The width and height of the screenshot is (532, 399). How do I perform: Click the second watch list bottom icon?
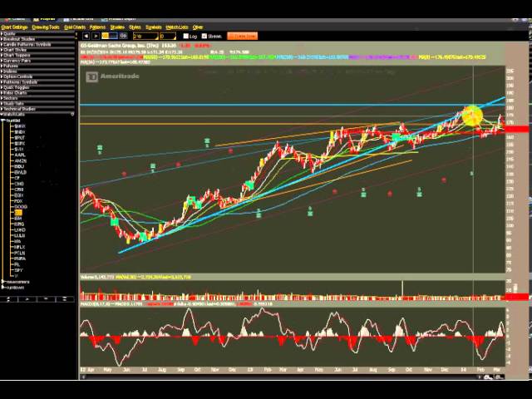pos(27,299)
